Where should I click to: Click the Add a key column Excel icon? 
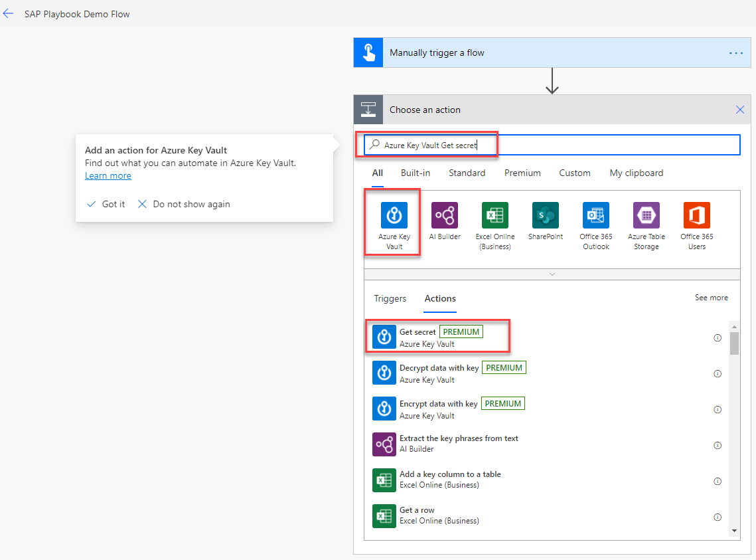tap(384, 480)
